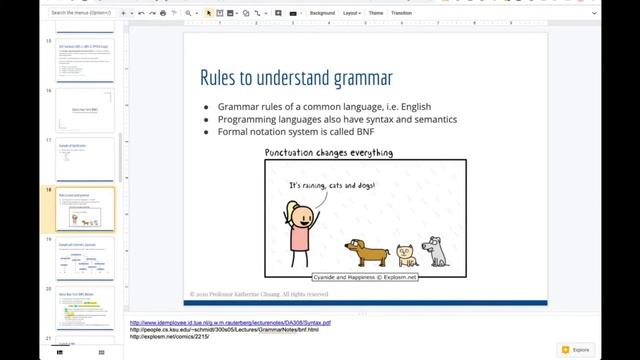This screenshot has width=640, height=360.
Task: Click the Background button
Action: (x=322, y=13)
